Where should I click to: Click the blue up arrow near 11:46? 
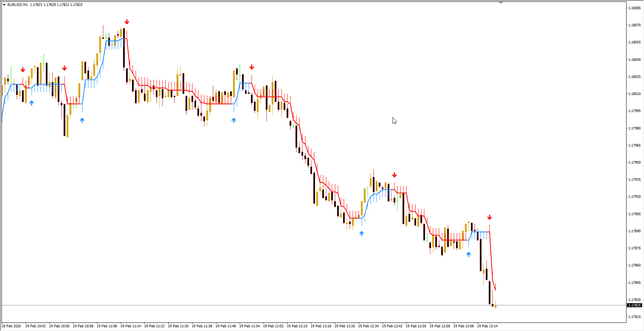(x=234, y=120)
